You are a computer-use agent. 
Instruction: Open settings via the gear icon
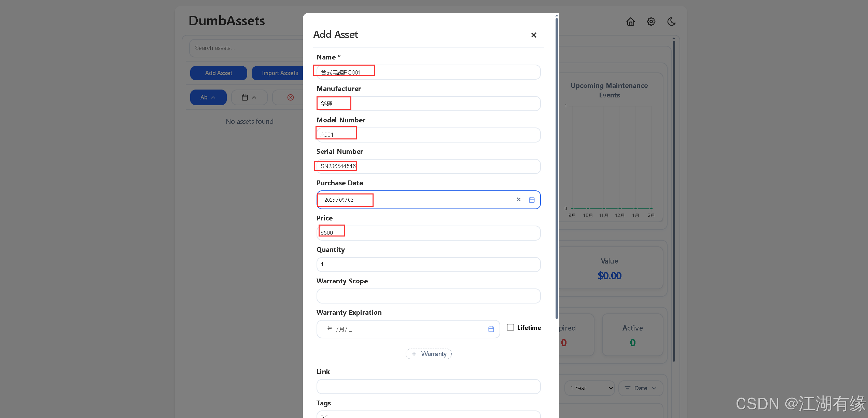pos(651,22)
